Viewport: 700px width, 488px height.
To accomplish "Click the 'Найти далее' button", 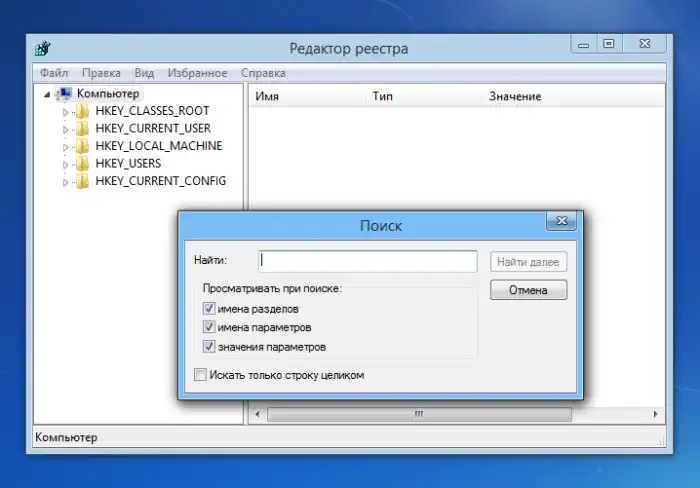I will (x=529, y=262).
